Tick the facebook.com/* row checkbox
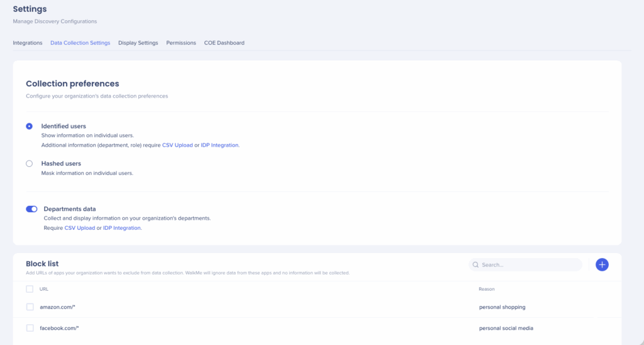 [30, 328]
